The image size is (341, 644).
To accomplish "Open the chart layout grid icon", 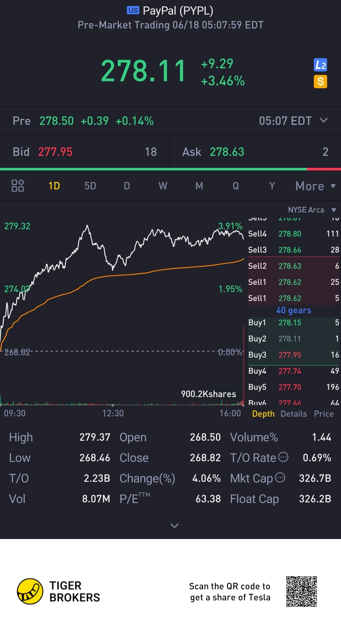I will pyautogui.click(x=18, y=186).
